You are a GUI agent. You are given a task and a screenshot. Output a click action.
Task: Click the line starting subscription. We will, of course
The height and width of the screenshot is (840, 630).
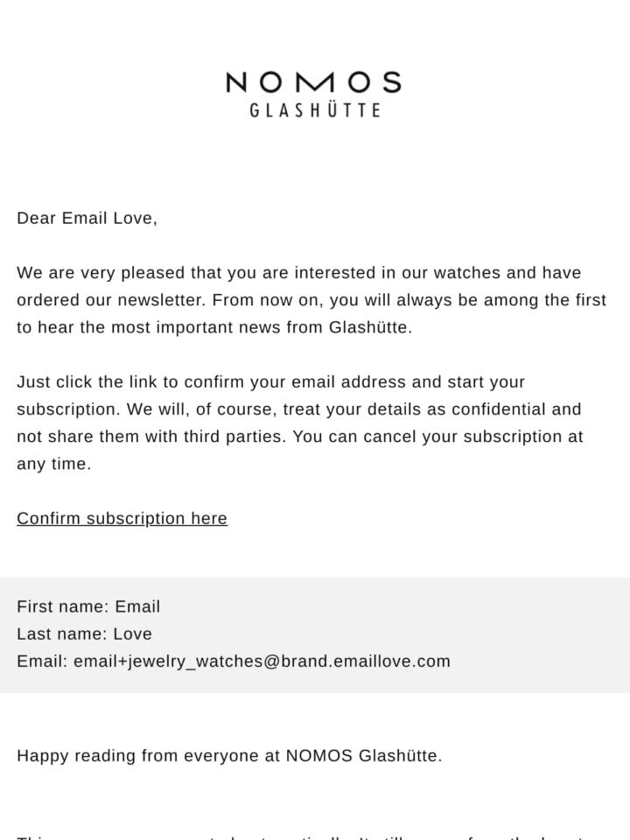pyautogui.click(x=299, y=409)
